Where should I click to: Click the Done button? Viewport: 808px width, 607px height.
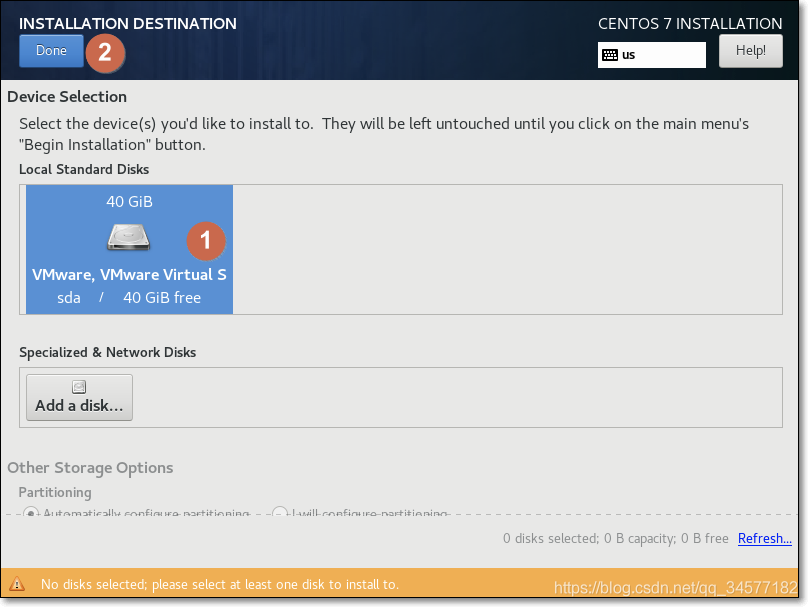pyautogui.click(x=51, y=50)
